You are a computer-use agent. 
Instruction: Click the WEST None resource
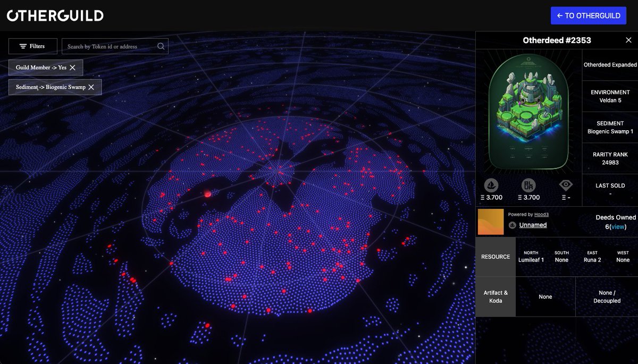coord(623,257)
